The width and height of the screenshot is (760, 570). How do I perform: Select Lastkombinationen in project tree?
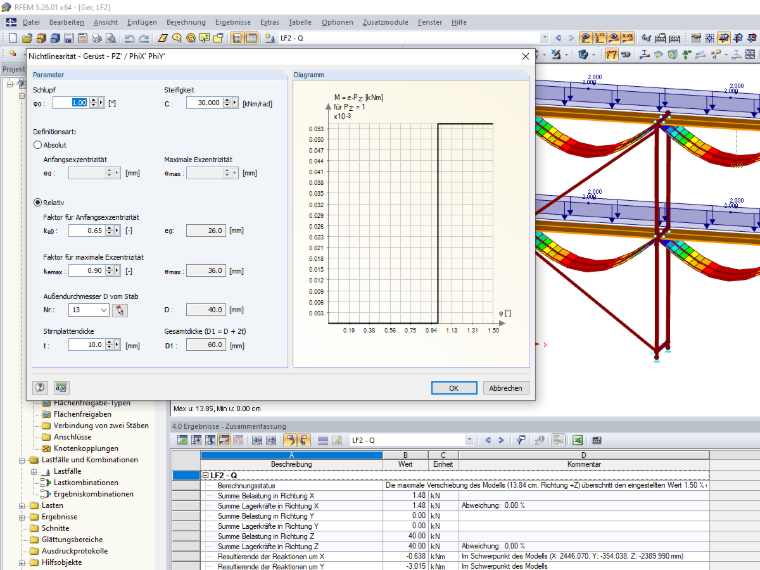pyautogui.click(x=86, y=483)
